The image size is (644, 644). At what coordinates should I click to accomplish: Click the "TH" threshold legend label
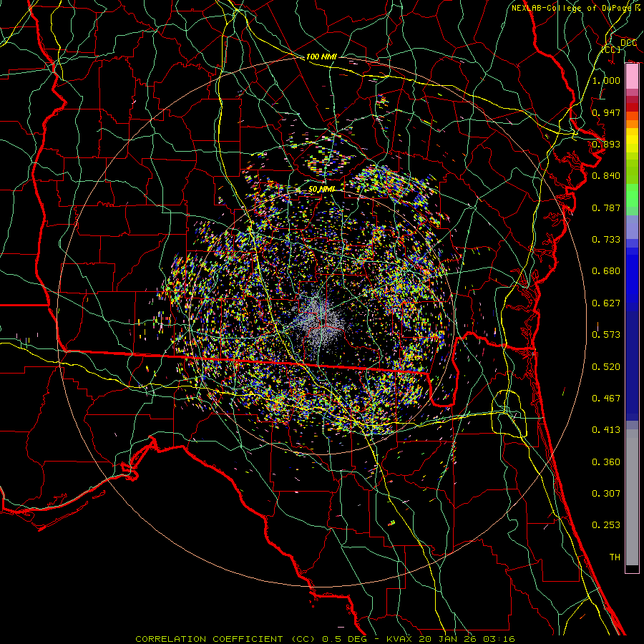coord(615,557)
